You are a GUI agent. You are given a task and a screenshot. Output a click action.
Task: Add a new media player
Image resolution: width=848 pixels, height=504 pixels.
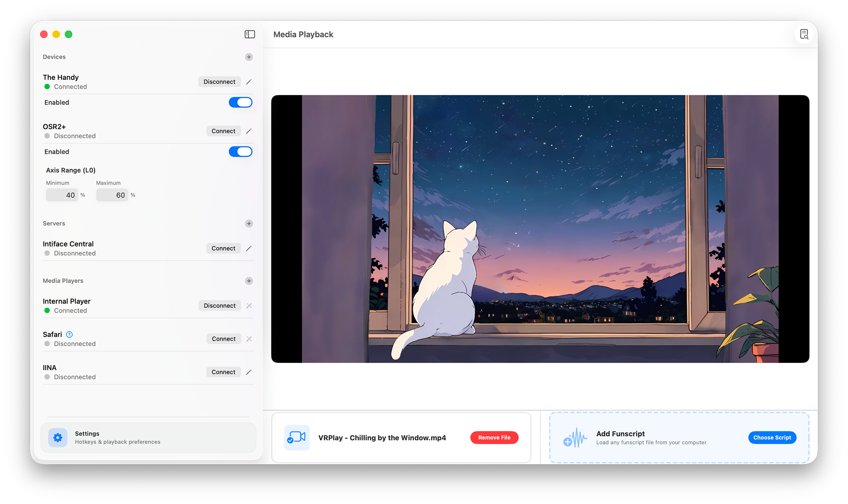click(x=249, y=281)
